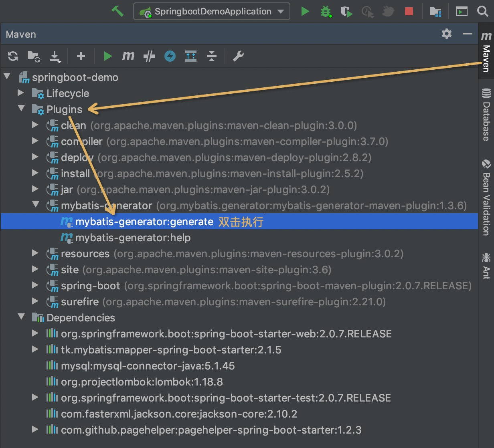Viewport: 494px width, 448px height.
Task: Start debugging with the bug icon
Action: point(326,11)
